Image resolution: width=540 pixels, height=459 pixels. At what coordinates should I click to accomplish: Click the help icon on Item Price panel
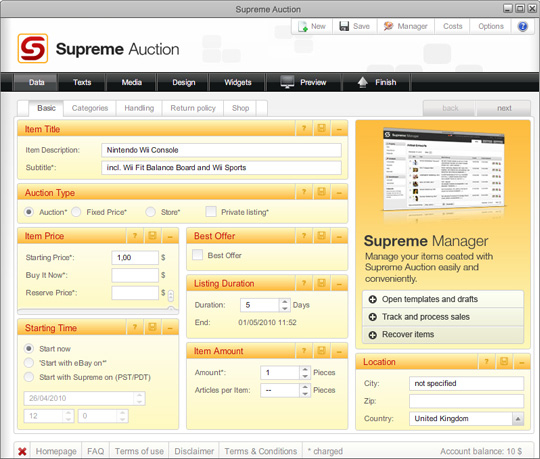pos(135,236)
